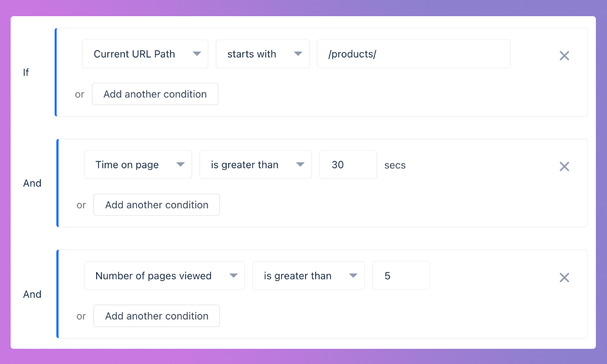Click the arrow beside Number of pages viewed

click(233, 276)
